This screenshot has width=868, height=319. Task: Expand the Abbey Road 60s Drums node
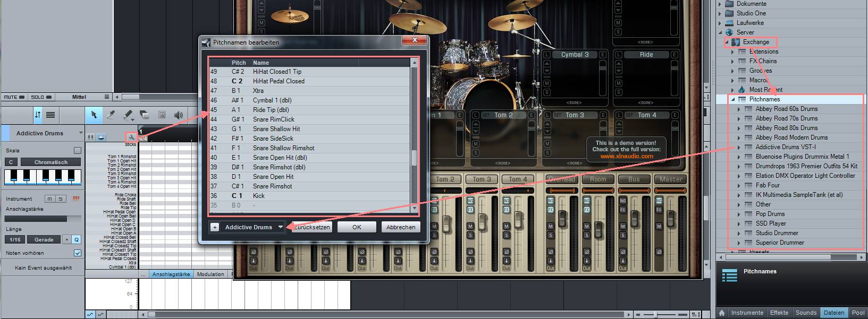(739, 109)
